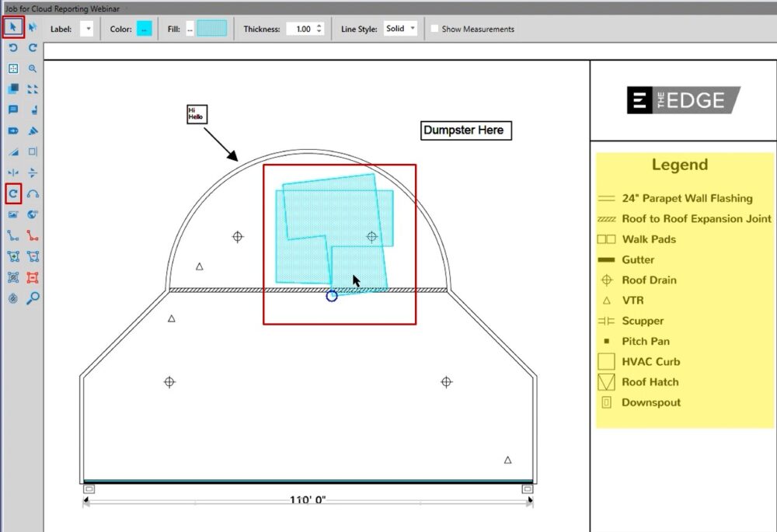Select the Hi Hello callout box

pos(196,115)
